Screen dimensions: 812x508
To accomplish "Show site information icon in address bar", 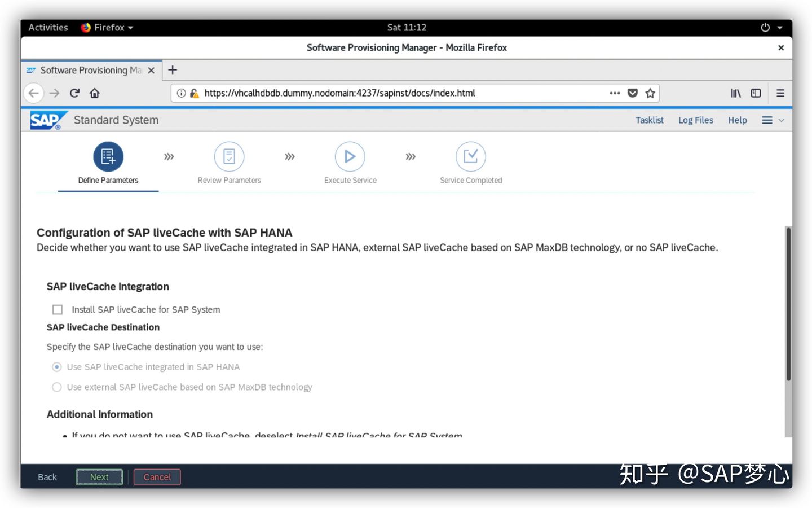I will pyautogui.click(x=181, y=93).
